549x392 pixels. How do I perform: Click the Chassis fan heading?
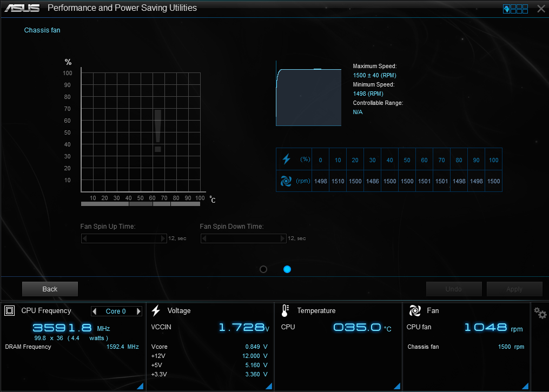42,30
